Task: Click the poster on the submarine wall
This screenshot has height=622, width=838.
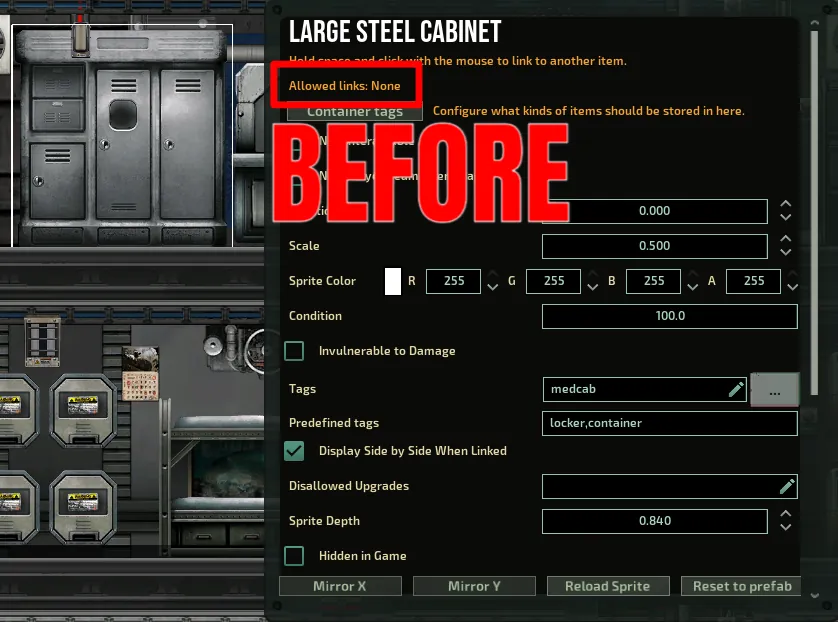Action: tap(140, 371)
